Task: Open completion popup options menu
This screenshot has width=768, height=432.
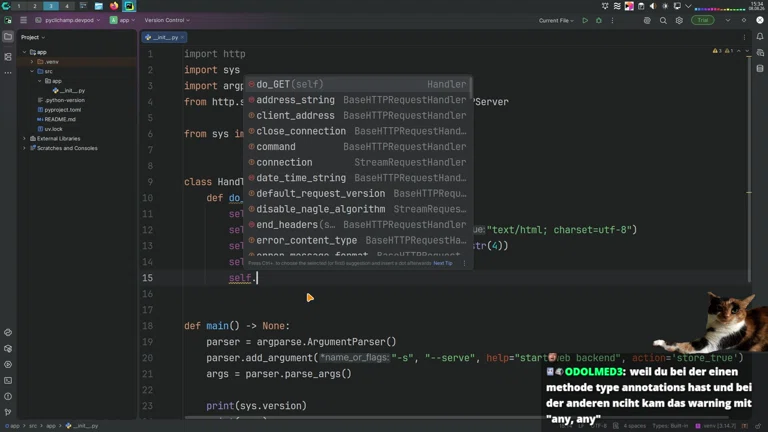Action: (x=464, y=264)
